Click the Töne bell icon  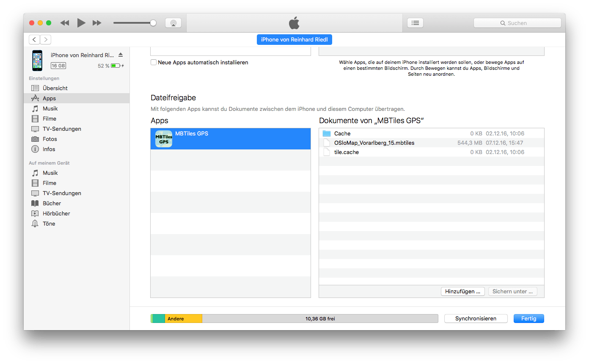[x=35, y=223]
